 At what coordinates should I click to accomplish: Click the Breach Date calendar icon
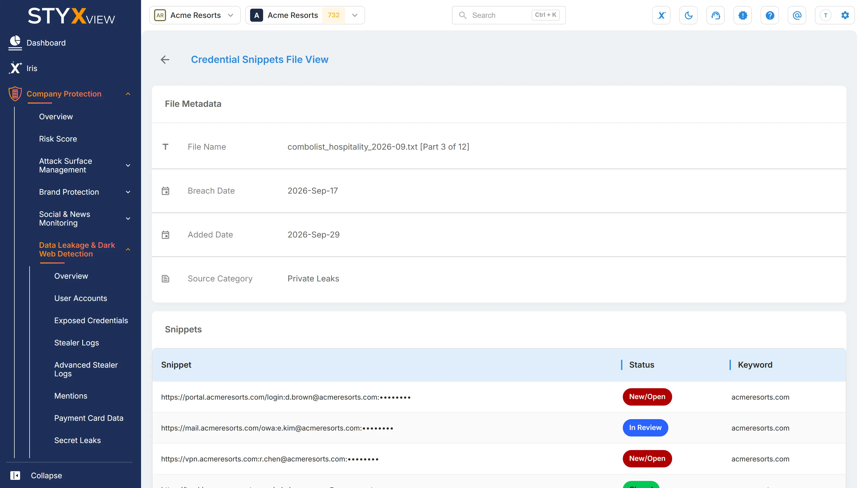pyautogui.click(x=165, y=191)
